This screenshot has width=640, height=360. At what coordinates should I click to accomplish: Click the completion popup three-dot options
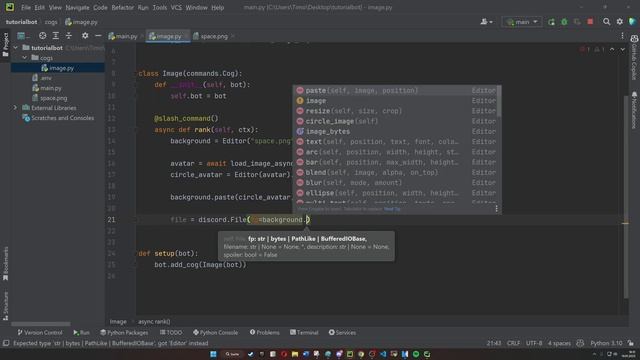tap(496, 209)
